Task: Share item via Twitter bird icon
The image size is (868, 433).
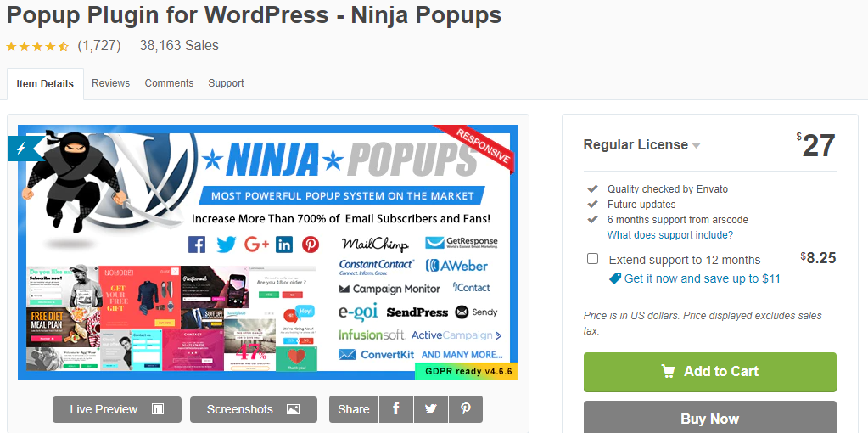Action: 431,409
